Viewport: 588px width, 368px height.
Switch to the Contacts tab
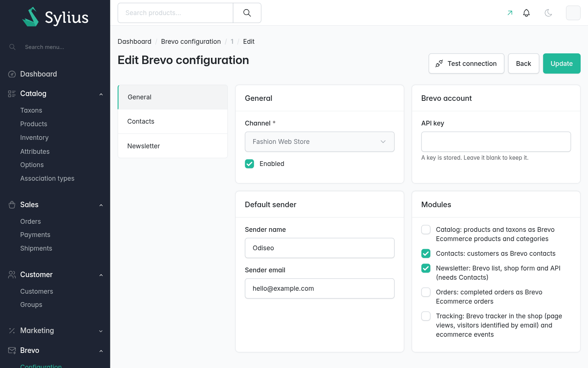pos(173,121)
